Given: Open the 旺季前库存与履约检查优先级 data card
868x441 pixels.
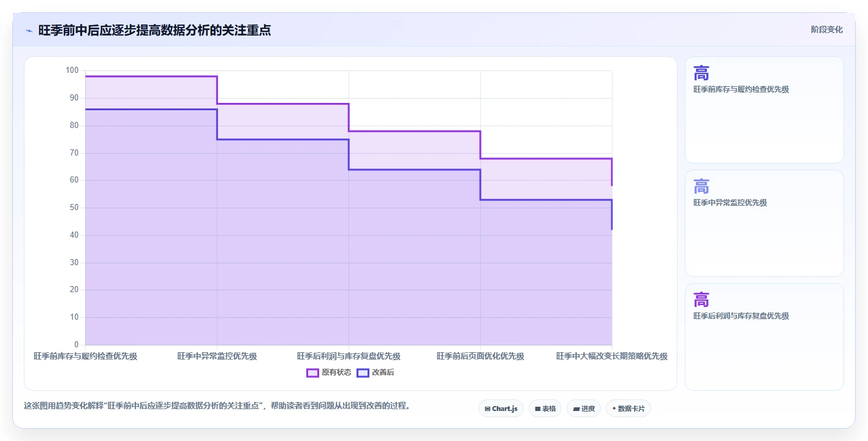Looking at the screenshot, I should point(764,110).
